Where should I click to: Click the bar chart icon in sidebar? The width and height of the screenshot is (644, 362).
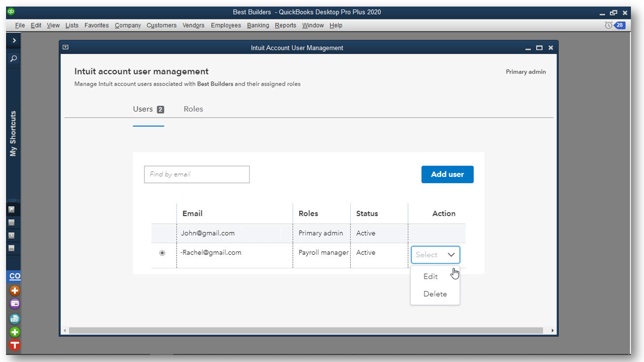[x=12, y=235]
